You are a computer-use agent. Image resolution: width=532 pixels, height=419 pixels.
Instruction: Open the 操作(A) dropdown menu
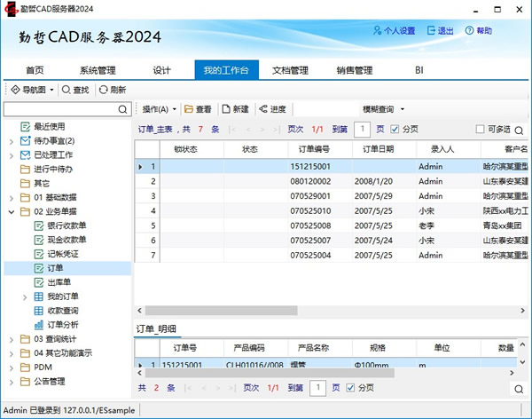pyautogui.click(x=160, y=109)
